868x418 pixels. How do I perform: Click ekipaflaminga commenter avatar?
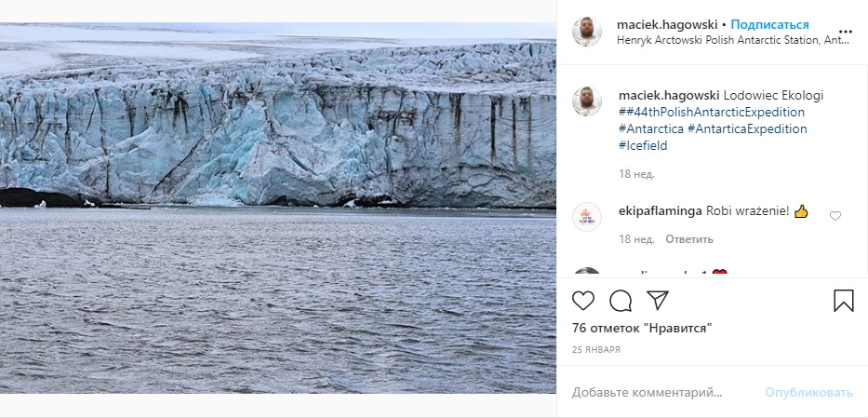[x=587, y=217]
